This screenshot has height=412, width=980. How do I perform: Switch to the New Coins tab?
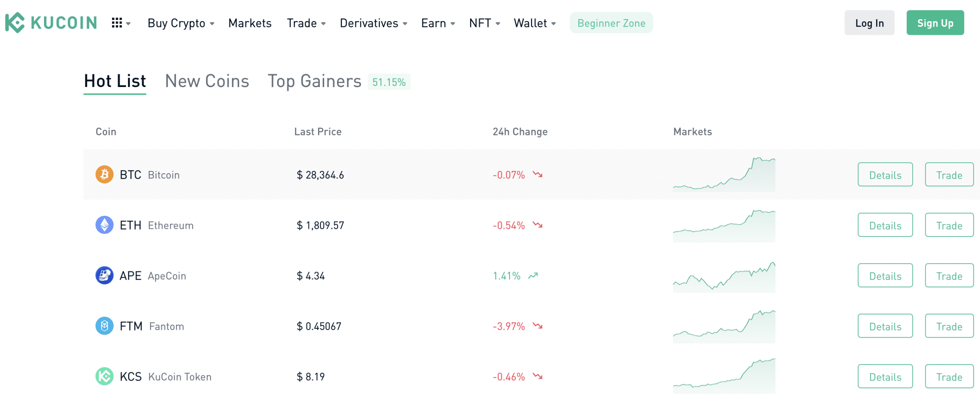[207, 81]
